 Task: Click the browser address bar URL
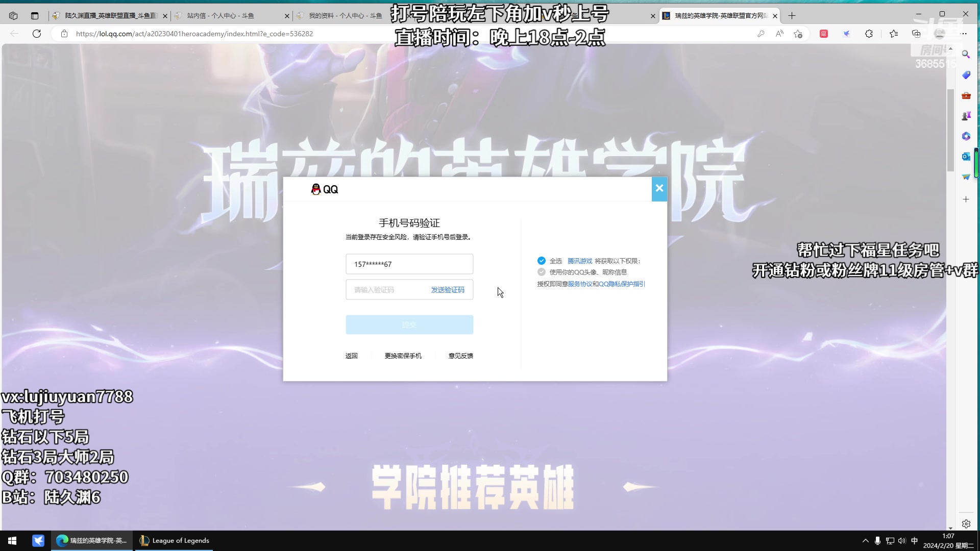pos(194,34)
